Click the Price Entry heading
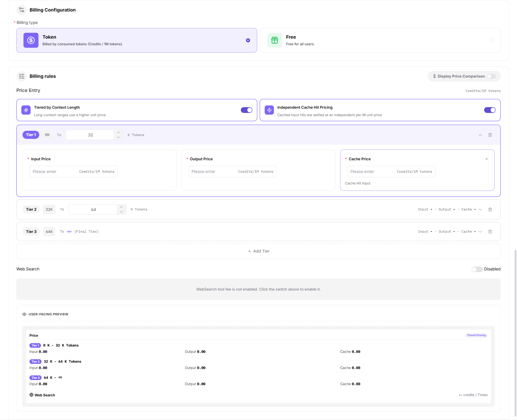This screenshot has height=420, width=517. point(28,90)
